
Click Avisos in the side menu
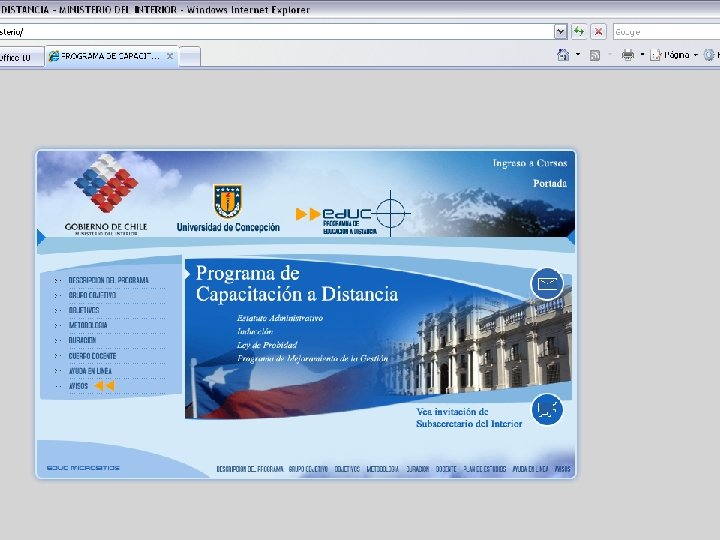(x=78, y=386)
